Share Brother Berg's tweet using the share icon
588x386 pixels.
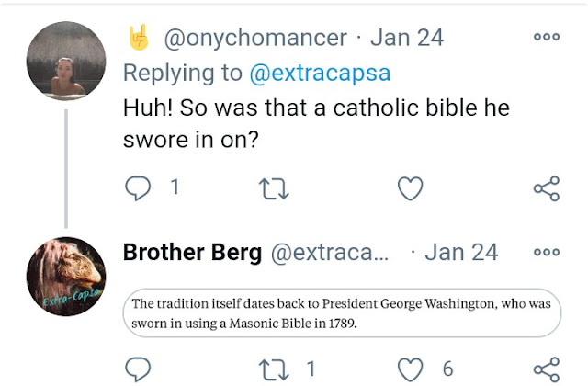[547, 369]
